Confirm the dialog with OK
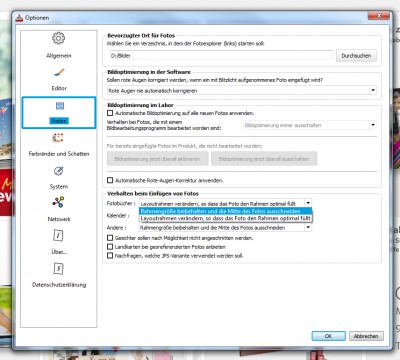Screen dimensions: 400x360 (x=328, y=336)
